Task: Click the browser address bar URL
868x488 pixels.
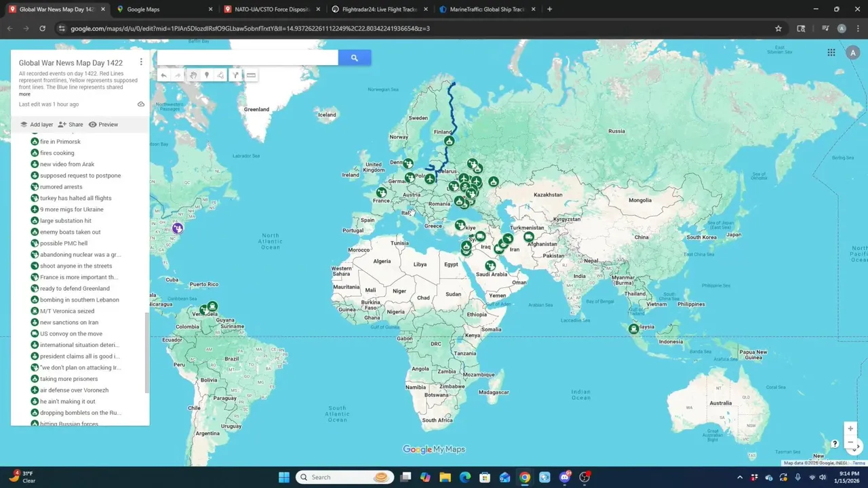Action: [250, 28]
